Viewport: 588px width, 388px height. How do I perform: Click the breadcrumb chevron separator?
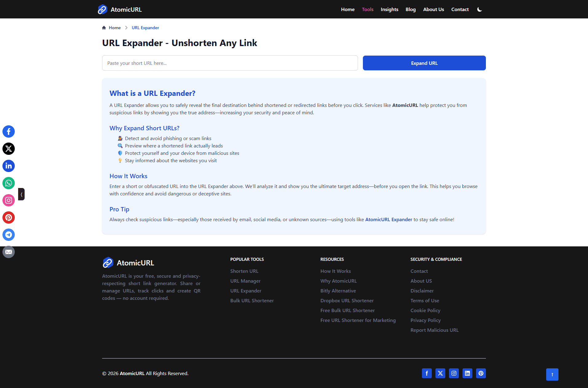click(126, 28)
